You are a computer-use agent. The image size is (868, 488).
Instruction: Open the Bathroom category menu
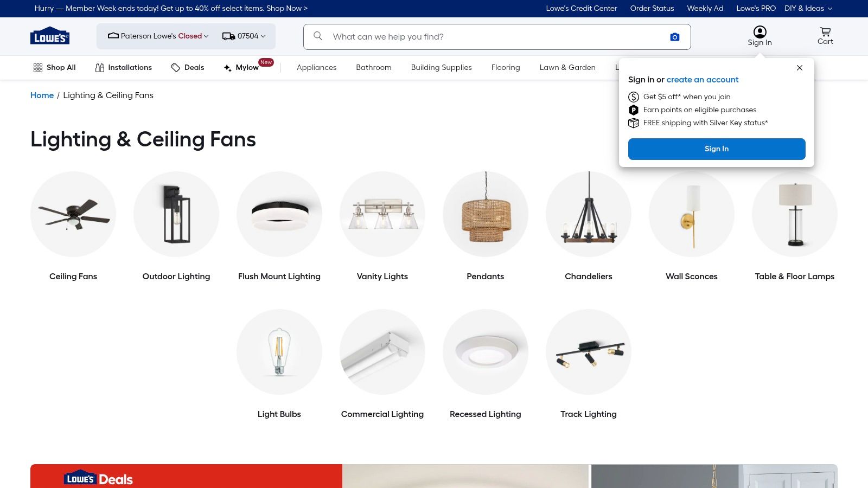373,67
